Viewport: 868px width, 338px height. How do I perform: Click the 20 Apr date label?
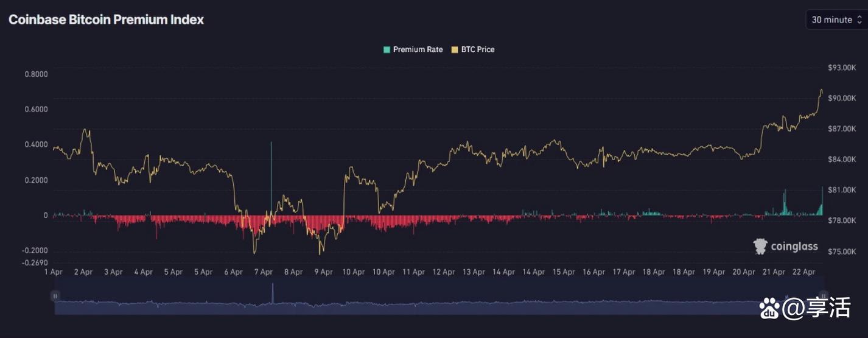pos(744,272)
